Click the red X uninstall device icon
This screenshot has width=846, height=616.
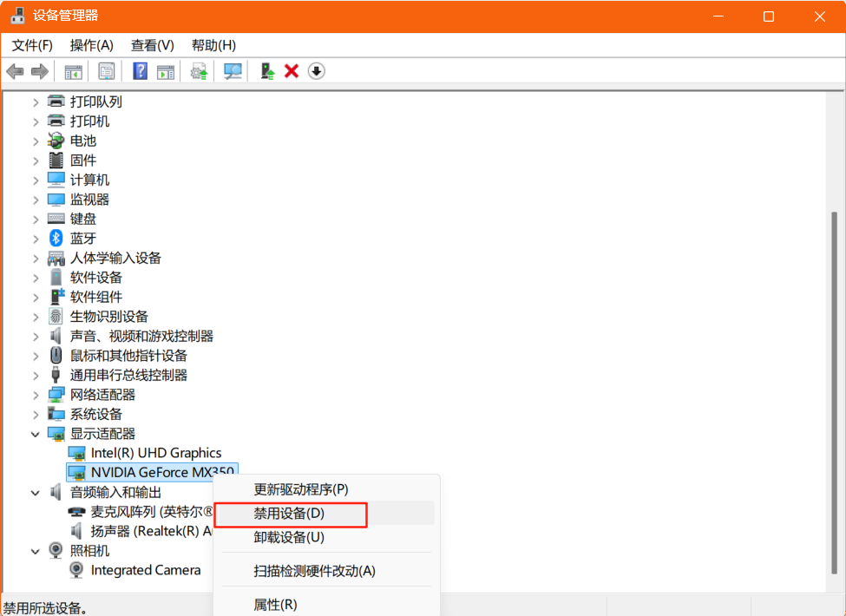(292, 71)
